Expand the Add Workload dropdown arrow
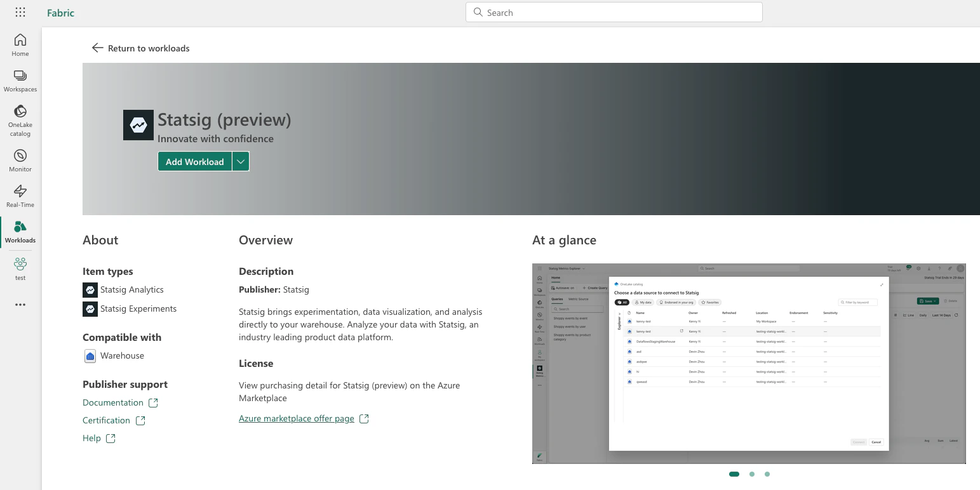Viewport: 980px width, 490px height. 241,161
